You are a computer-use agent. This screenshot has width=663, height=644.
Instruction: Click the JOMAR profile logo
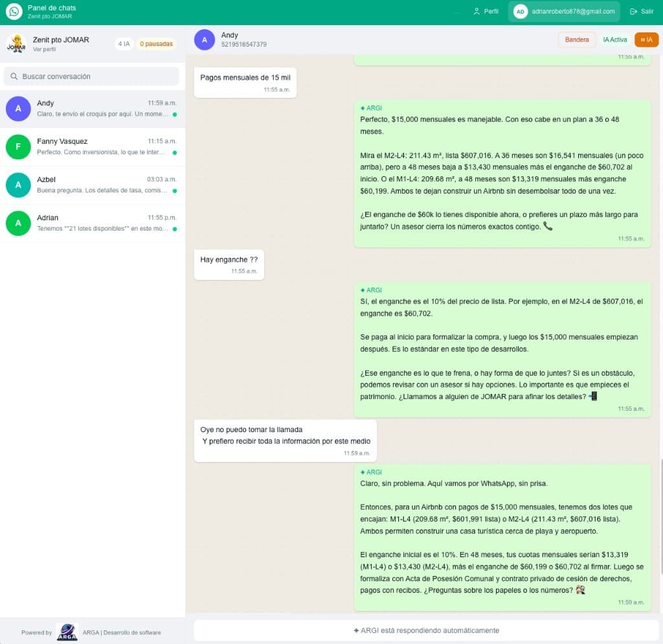click(x=16, y=43)
